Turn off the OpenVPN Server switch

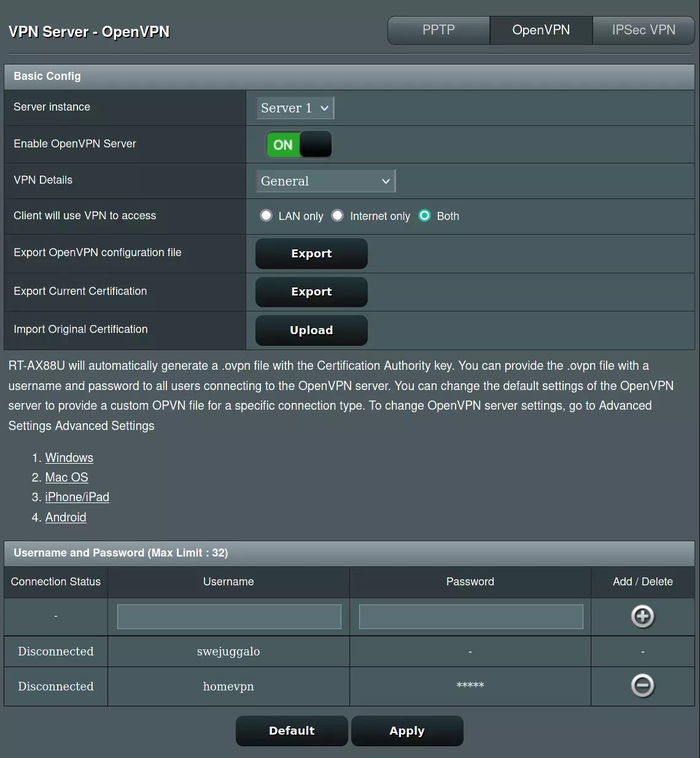pyautogui.click(x=299, y=144)
